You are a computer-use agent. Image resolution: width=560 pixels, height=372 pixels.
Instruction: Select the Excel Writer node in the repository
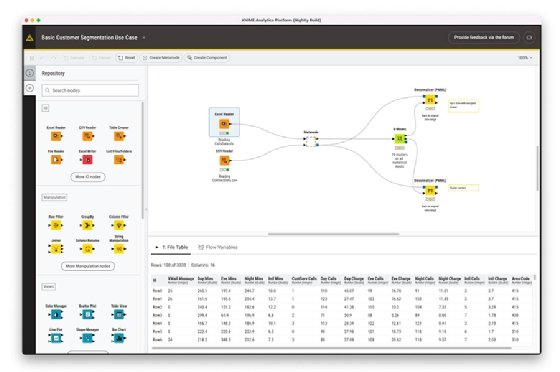point(88,160)
